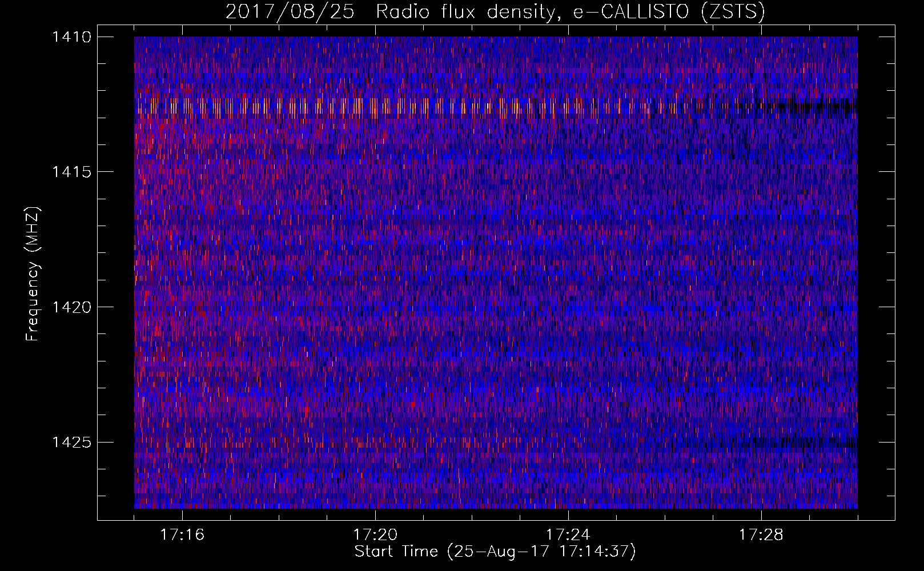Click the 17:28 time tick label
This screenshot has width=924, height=571.
(x=761, y=535)
